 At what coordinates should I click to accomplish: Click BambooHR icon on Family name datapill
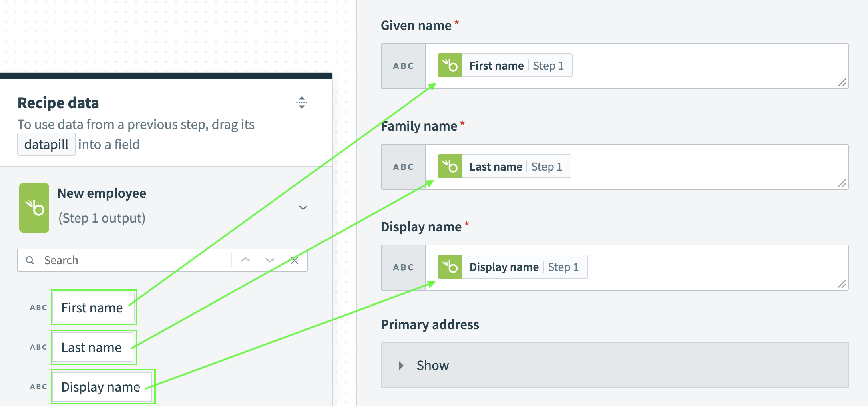point(450,167)
